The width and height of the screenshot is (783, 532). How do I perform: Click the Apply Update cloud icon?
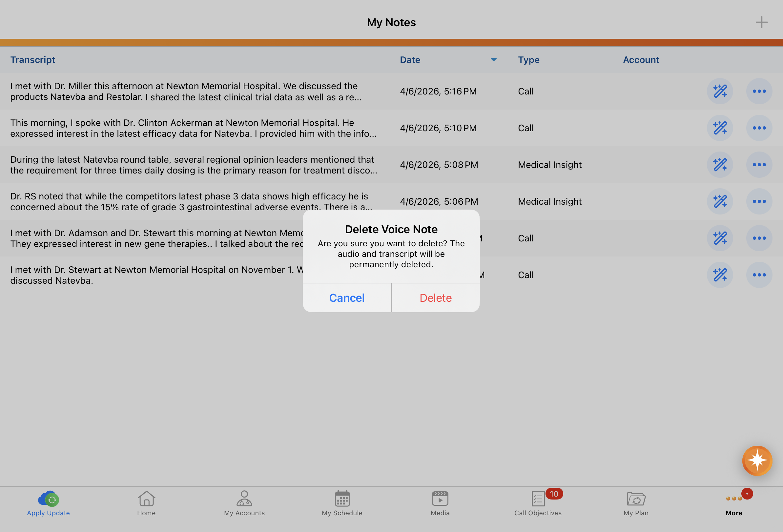tap(49, 499)
